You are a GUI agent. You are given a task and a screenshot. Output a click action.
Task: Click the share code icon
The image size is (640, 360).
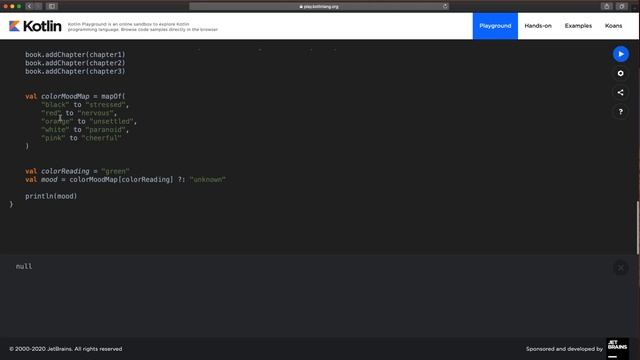click(x=620, y=93)
